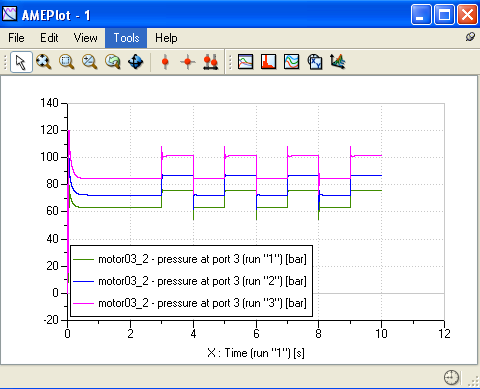This screenshot has height=389, width=480.
Task: Add a crosshair red cursor marker
Action: [x=188, y=62]
